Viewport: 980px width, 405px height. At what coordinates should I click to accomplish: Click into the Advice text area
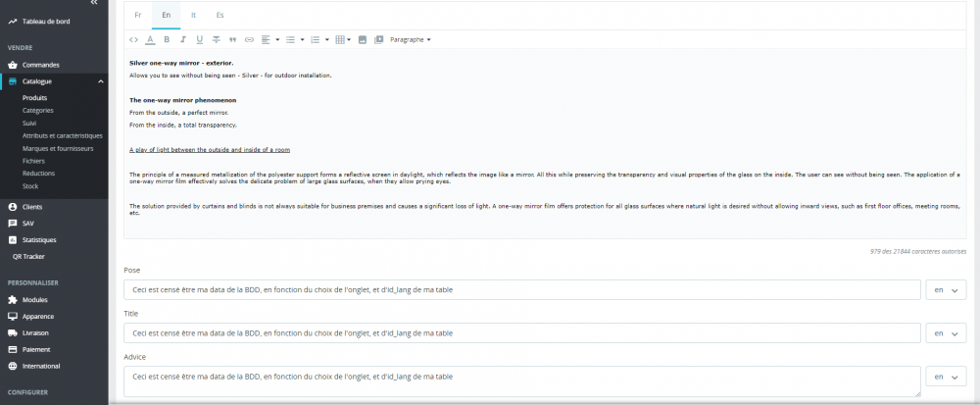pos(522,381)
